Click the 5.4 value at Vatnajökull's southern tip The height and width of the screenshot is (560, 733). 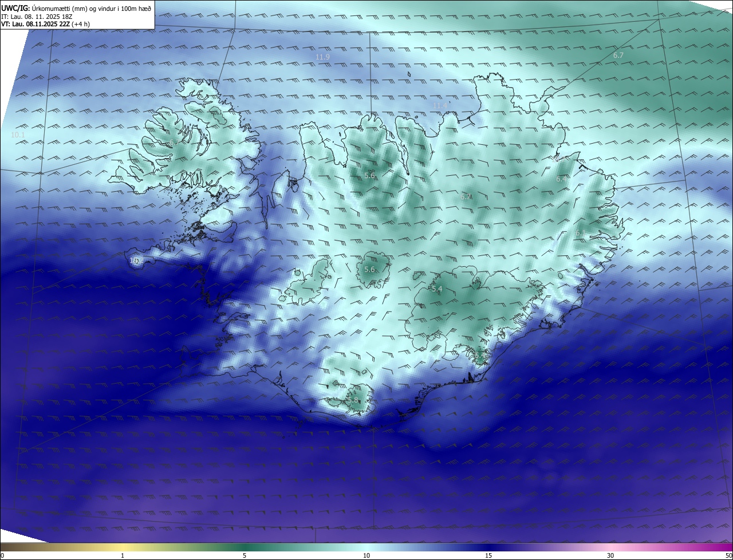tap(480, 355)
